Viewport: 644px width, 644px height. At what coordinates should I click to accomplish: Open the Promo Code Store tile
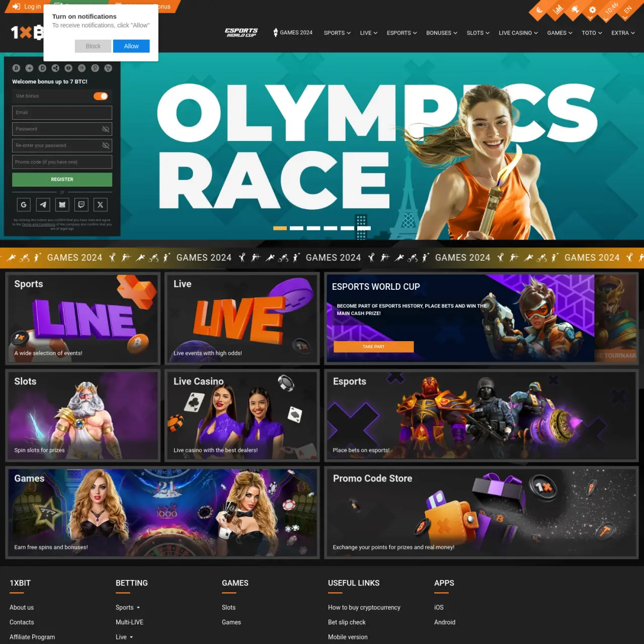(x=481, y=513)
